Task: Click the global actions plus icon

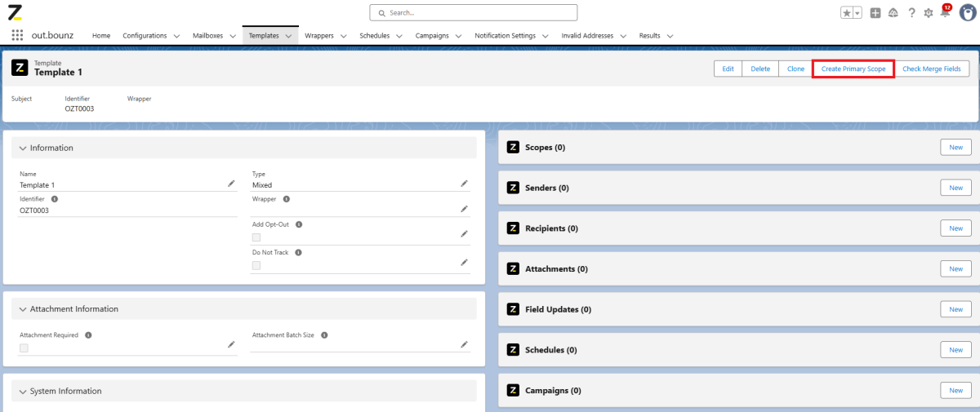Action: click(x=875, y=13)
